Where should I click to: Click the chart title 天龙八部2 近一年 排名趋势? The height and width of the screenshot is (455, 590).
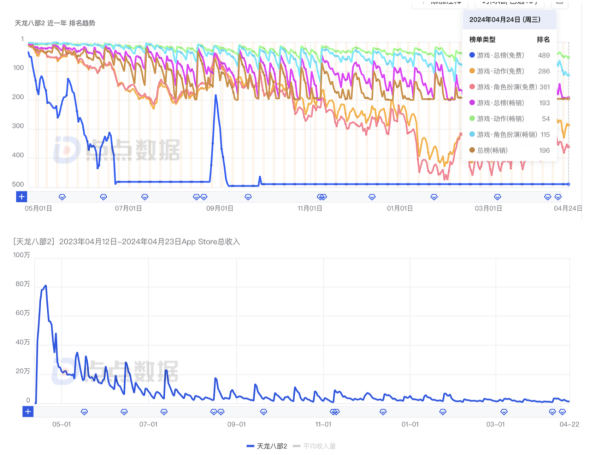(x=55, y=23)
